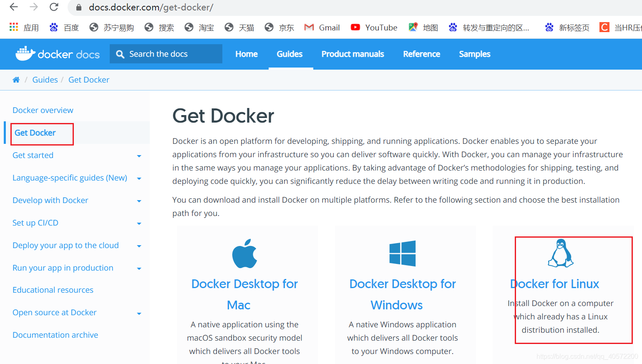Open Docker for Linux link
The height and width of the screenshot is (364, 642).
555,284
